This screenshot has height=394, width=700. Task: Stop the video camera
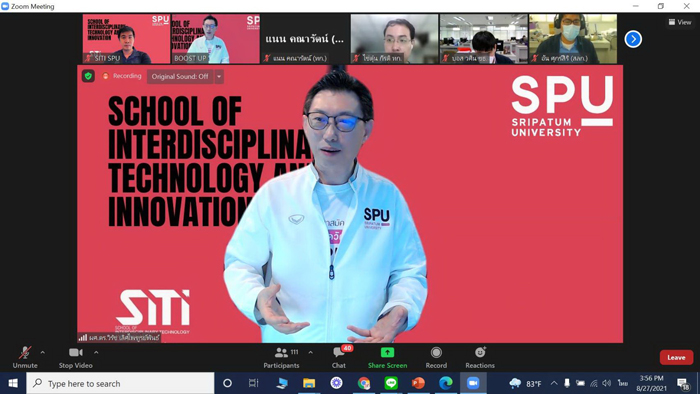[75, 358]
